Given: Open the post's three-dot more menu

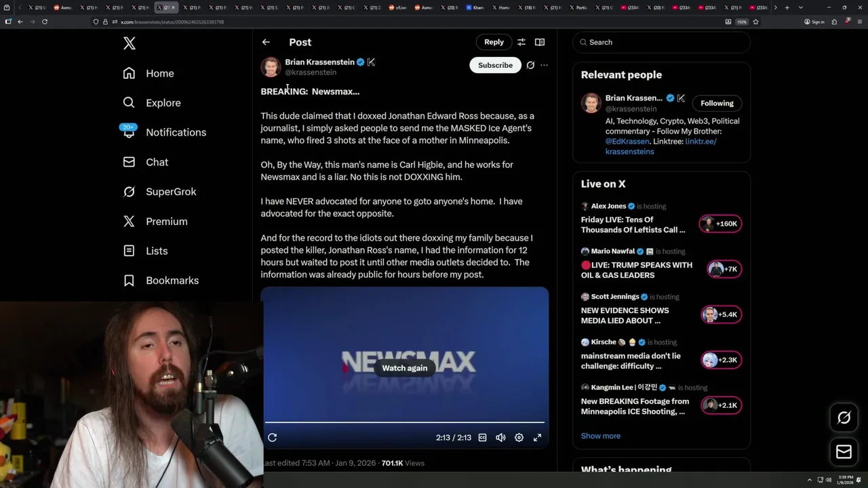Looking at the screenshot, I should [544, 65].
